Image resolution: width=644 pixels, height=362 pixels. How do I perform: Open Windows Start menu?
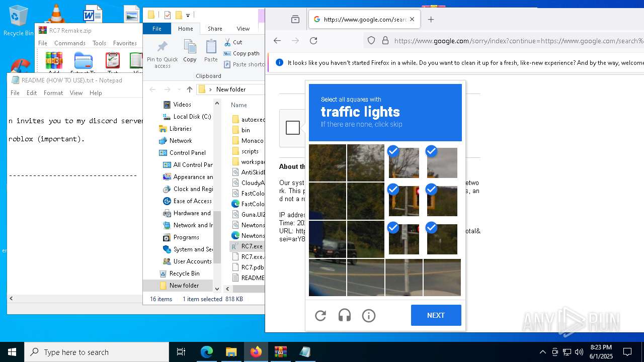point(12,352)
